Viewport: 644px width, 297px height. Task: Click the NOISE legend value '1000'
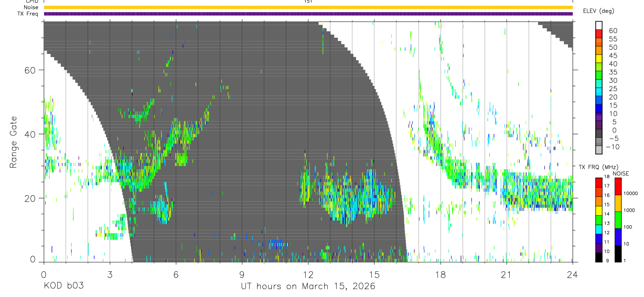[x=630, y=210]
